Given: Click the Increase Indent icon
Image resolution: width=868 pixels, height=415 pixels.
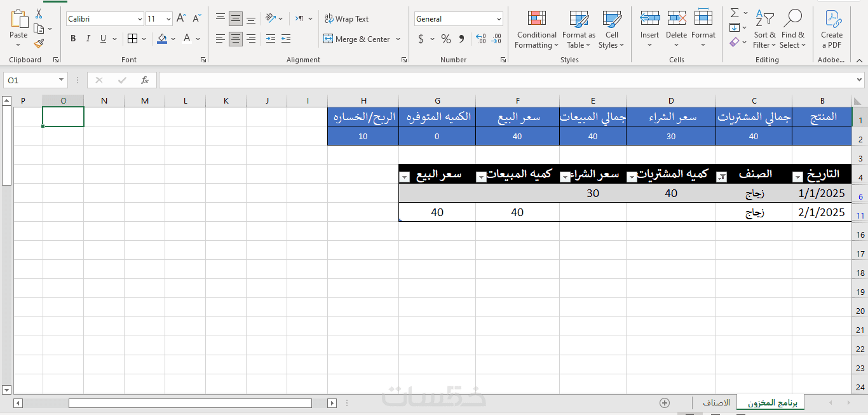Looking at the screenshot, I should [286, 39].
